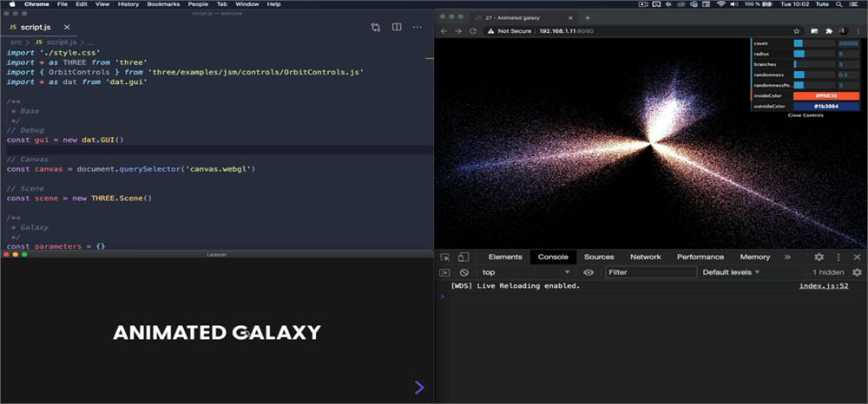
Task: Open the console settings gear
Action: pos(857,272)
